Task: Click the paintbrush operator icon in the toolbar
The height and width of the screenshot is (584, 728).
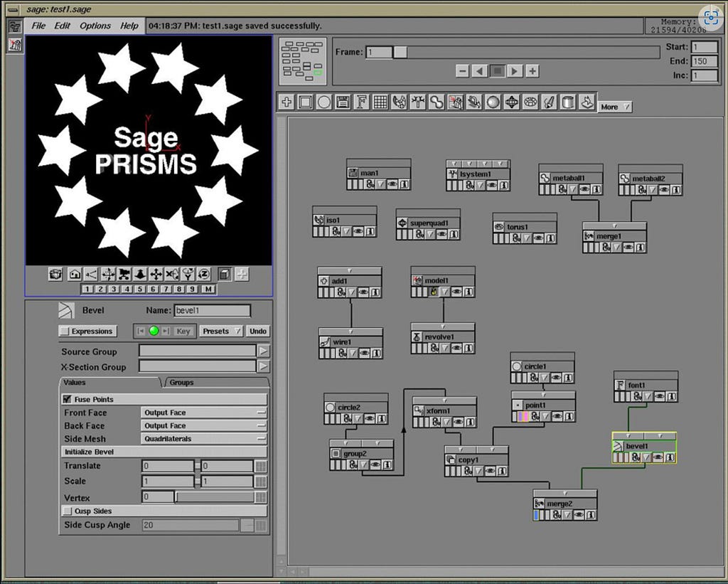Action: 550,102
